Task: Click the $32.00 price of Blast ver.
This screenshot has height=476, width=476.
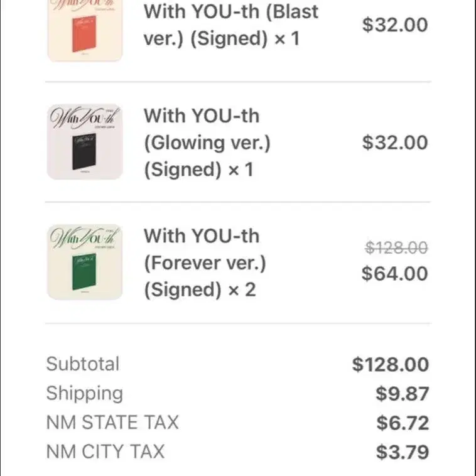Action: click(395, 25)
